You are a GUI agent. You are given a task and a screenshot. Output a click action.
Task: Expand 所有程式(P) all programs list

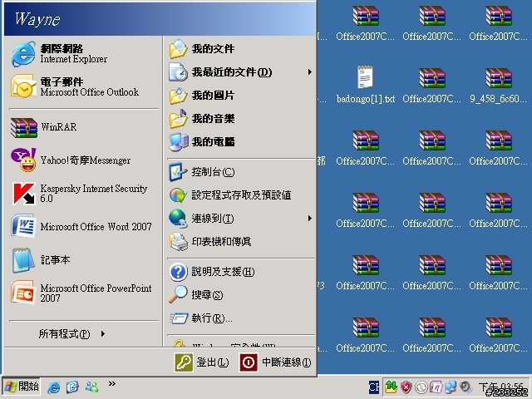[72, 334]
